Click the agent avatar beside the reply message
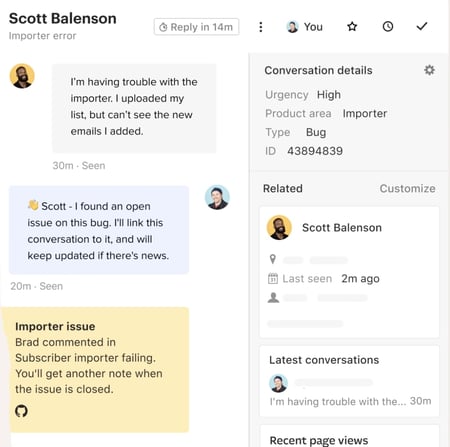The height and width of the screenshot is (447, 450). (217, 197)
